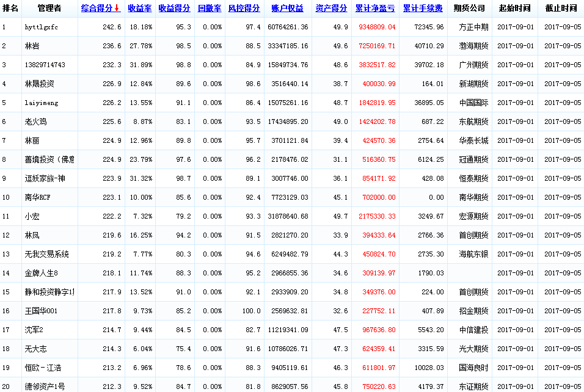584x392 pixels.
Task: Click futures company 招金期货
Action: tap(473, 311)
